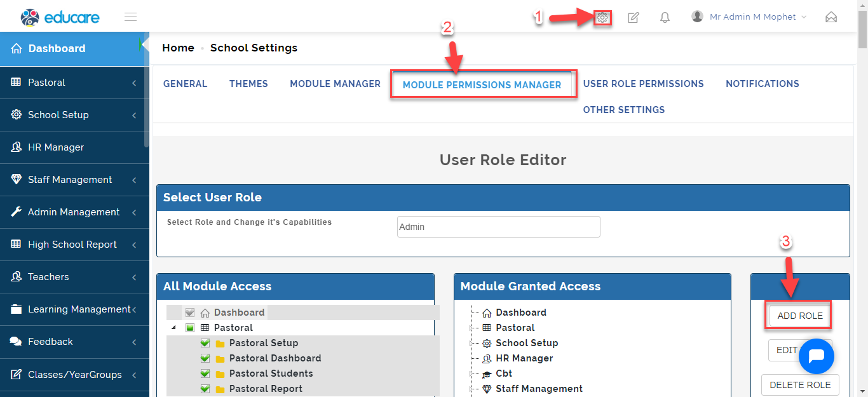
Task: Click the Dashboard home icon in sidebar
Action: 17,48
